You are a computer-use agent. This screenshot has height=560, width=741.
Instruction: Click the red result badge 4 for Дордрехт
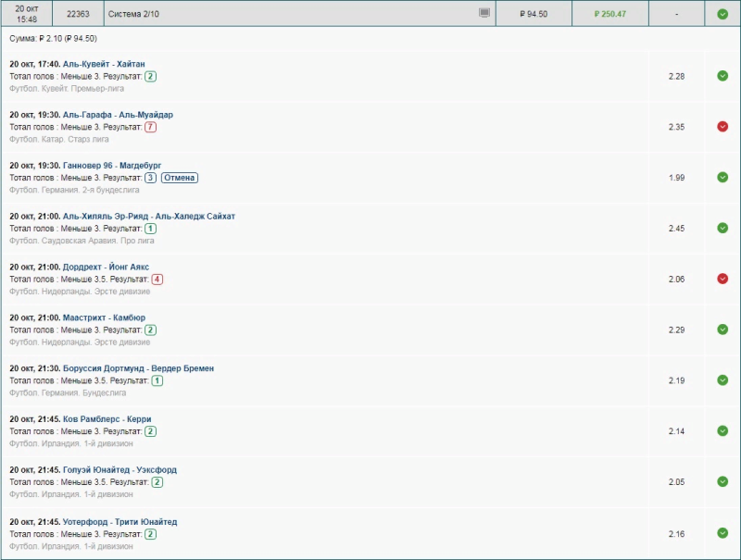pos(157,279)
